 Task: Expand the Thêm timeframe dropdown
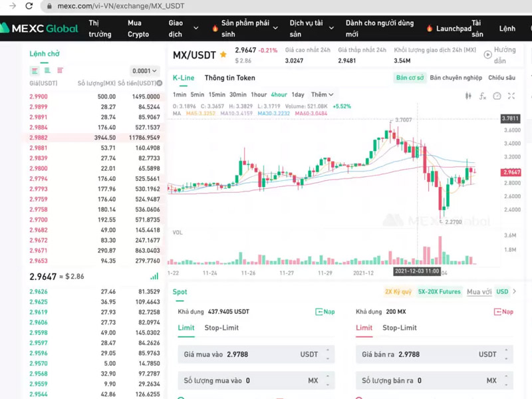[x=322, y=94]
